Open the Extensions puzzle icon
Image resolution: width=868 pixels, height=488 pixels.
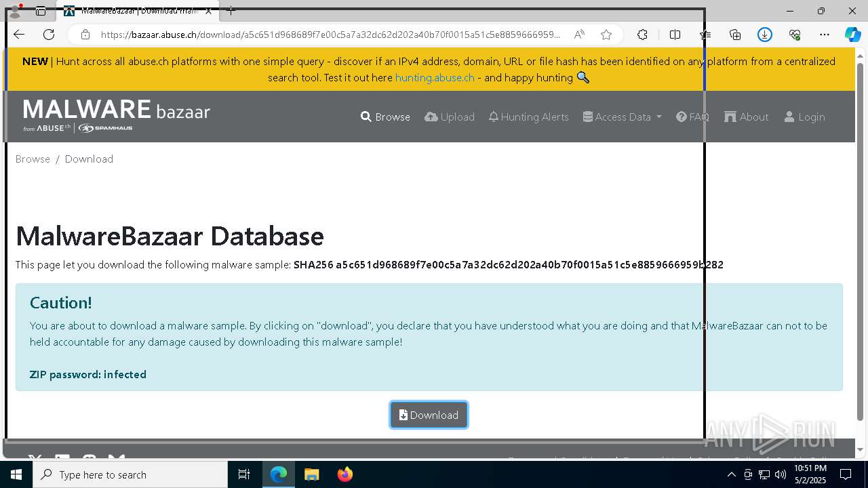[x=642, y=35]
